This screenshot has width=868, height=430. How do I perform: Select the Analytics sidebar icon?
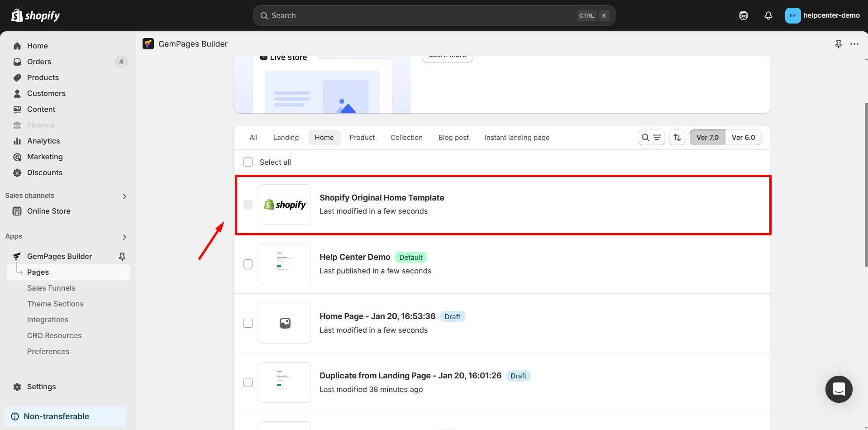point(17,141)
